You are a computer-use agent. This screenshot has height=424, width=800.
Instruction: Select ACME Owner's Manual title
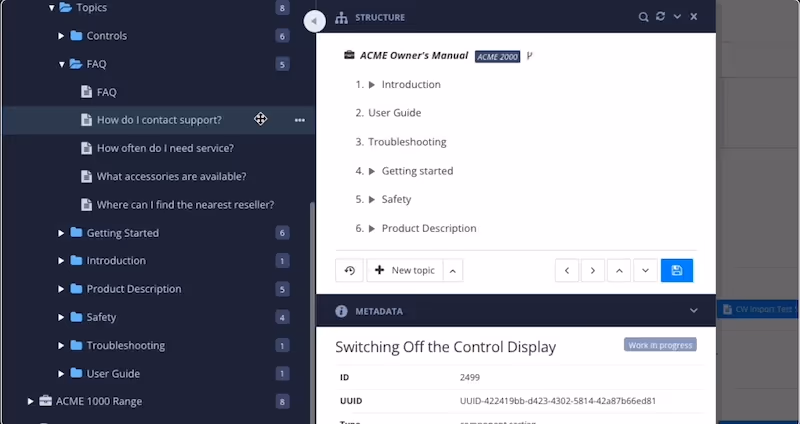click(x=414, y=56)
